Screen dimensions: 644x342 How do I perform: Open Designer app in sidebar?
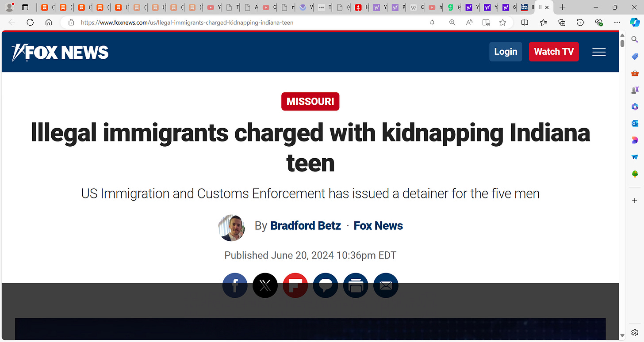tap(635, 140)
